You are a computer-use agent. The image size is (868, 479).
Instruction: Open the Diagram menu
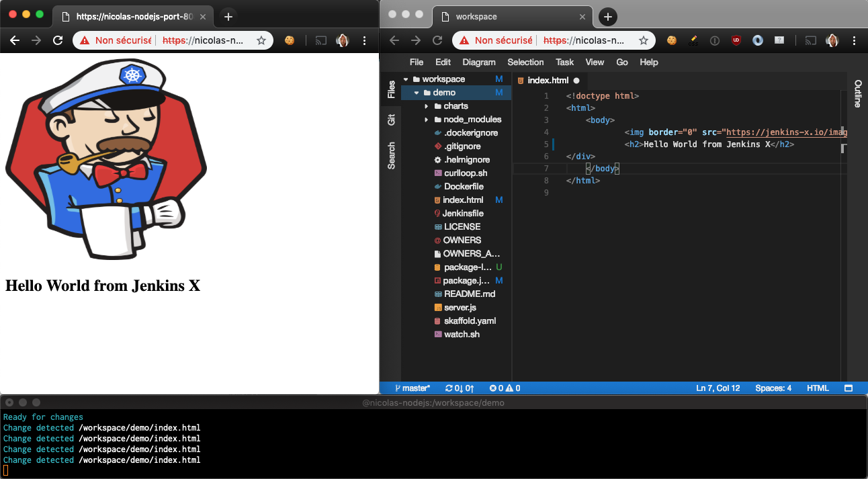(x=479, y=62)
